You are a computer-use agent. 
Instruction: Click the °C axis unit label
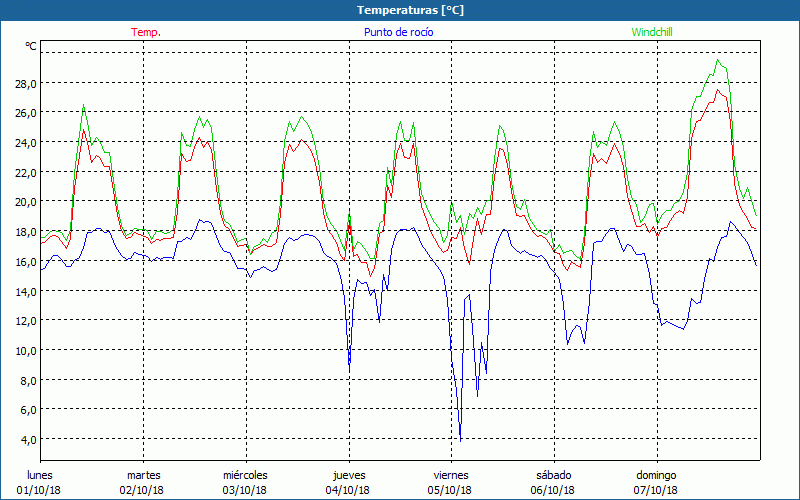(x=31, y=46)
